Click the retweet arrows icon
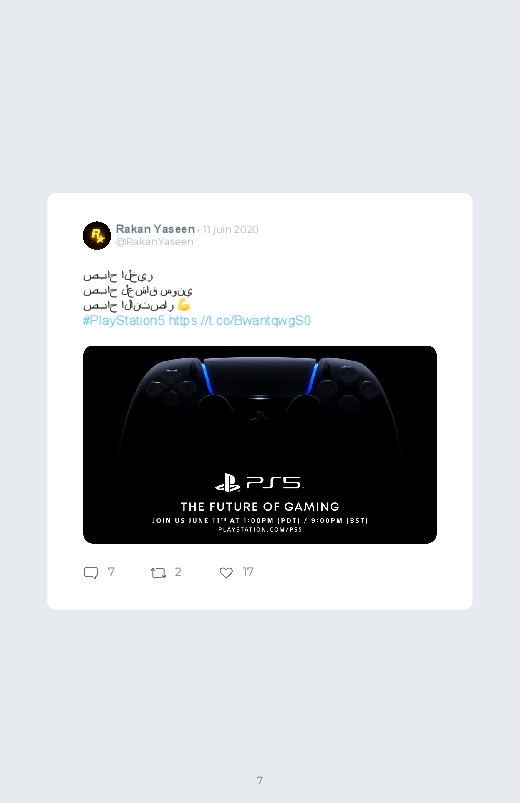520x803 pixels. click(158, 573)
